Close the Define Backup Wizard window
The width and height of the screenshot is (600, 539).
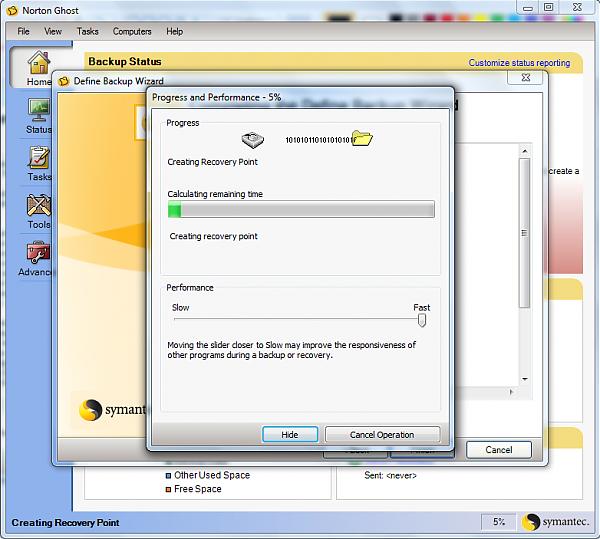click(525, 78)
